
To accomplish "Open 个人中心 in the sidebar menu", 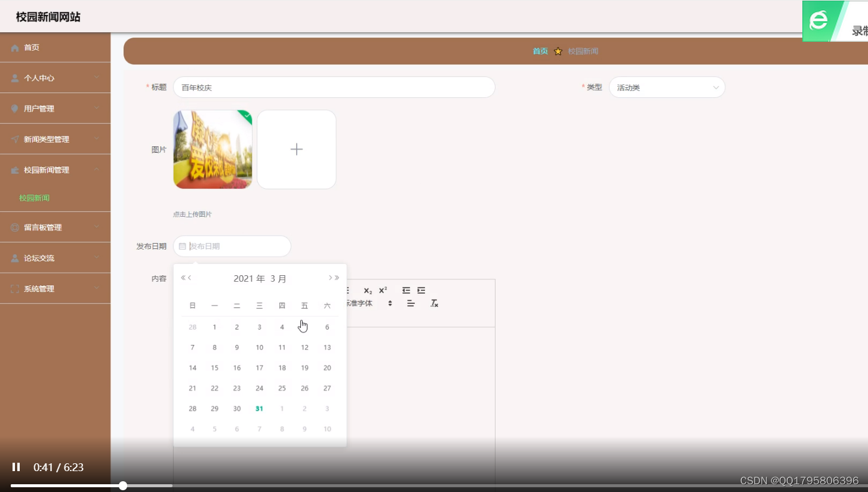I will tap(55, 78).
